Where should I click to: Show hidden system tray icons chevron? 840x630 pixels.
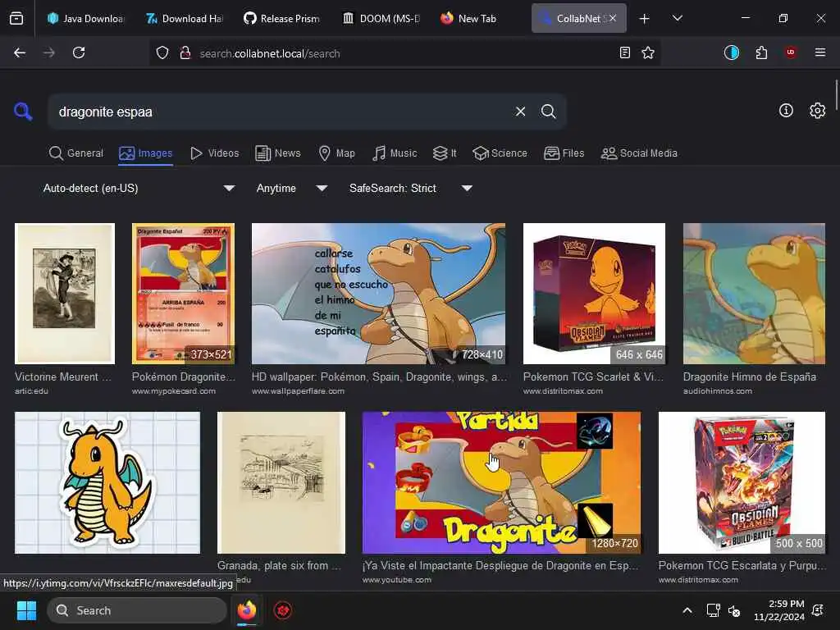tap(687, 610)
